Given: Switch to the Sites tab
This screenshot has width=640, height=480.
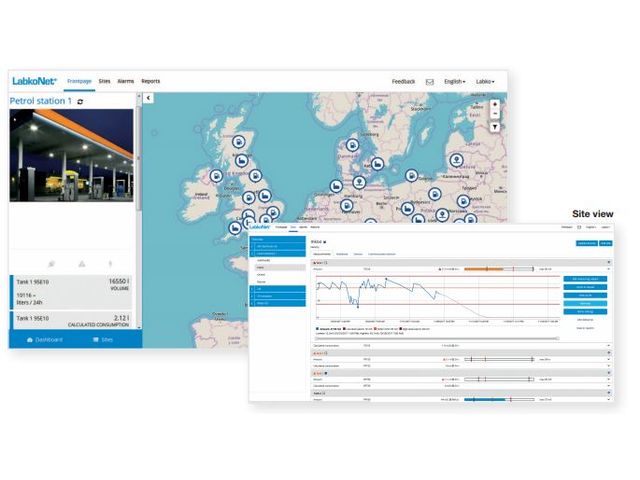Looking at the screenshot, I should [x=105, y=80].
